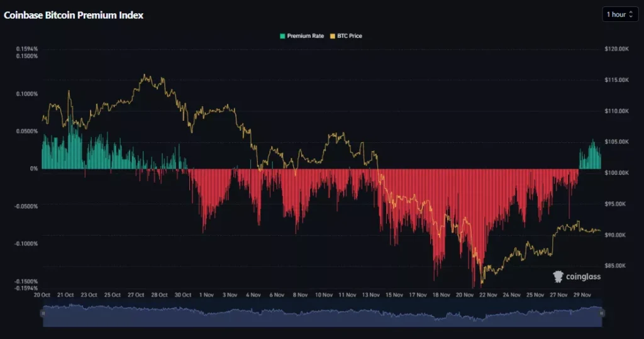Click the Coinglass watermark logo icon
The height and width of the screenshot is (339, 644).
click(557, 276)
